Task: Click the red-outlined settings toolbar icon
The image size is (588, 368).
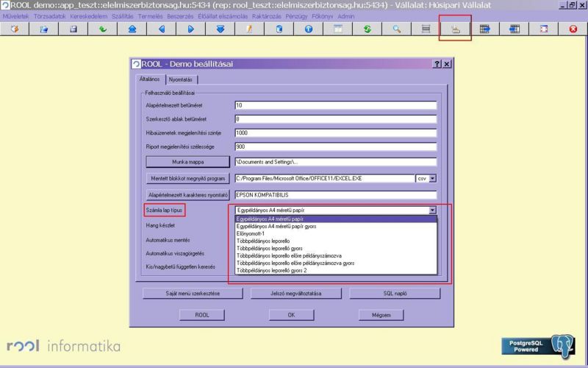Action: [455, 29]
